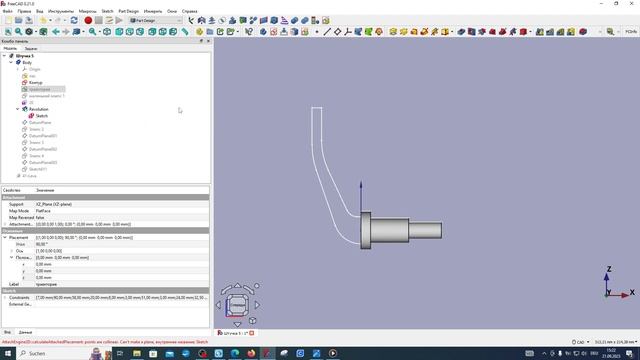Select the DatumPlane item in tree
The height and width of the screenshot is (360, 640).
[40, 122]
